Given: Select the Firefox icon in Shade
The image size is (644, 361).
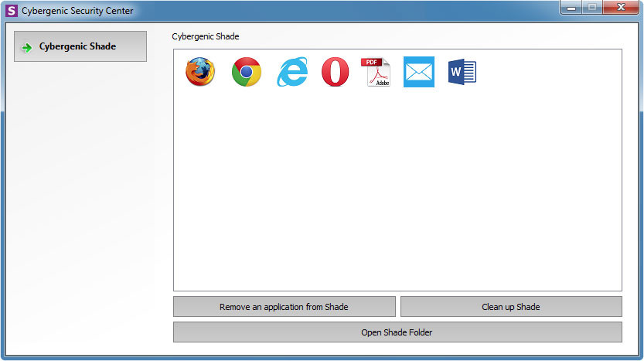Looking at the screenshot, I should click(x=200, y=72).
